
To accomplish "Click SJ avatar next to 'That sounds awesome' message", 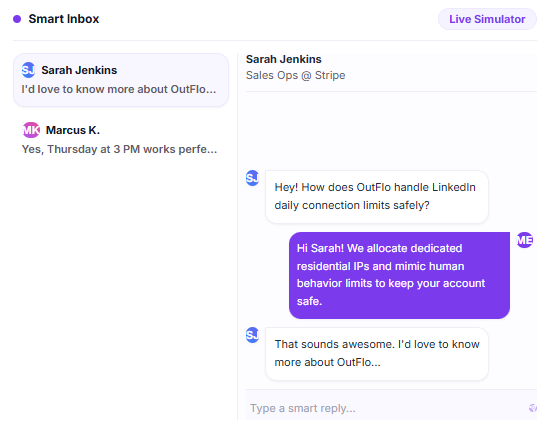I will pos(253,335).
